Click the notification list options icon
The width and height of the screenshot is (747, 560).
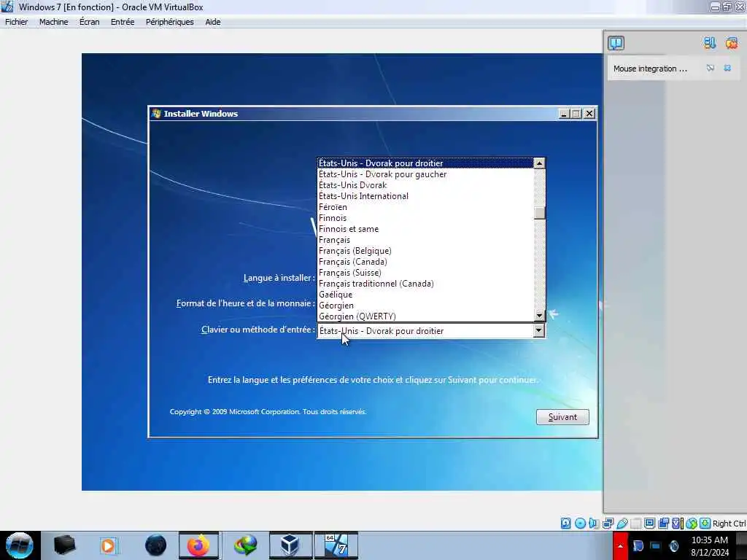click(710, 43)
